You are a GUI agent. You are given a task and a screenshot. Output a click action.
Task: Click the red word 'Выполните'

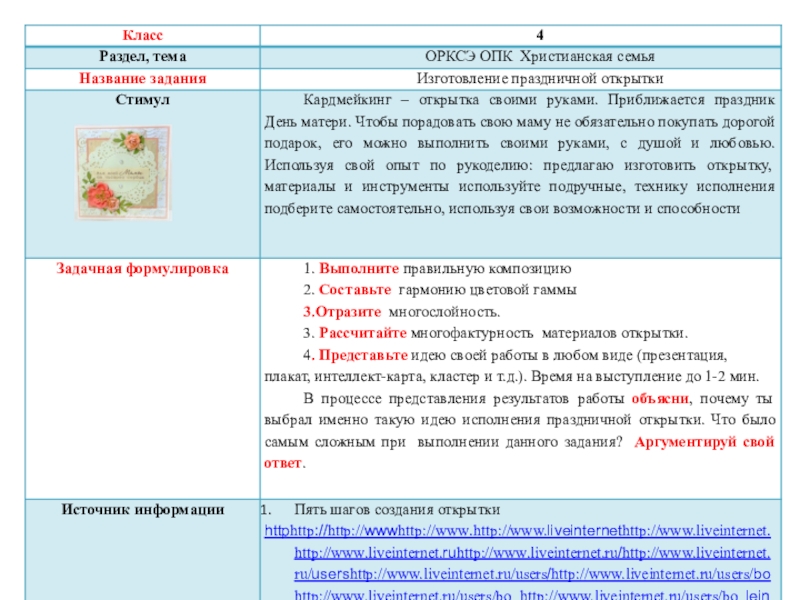click(359, 269)
